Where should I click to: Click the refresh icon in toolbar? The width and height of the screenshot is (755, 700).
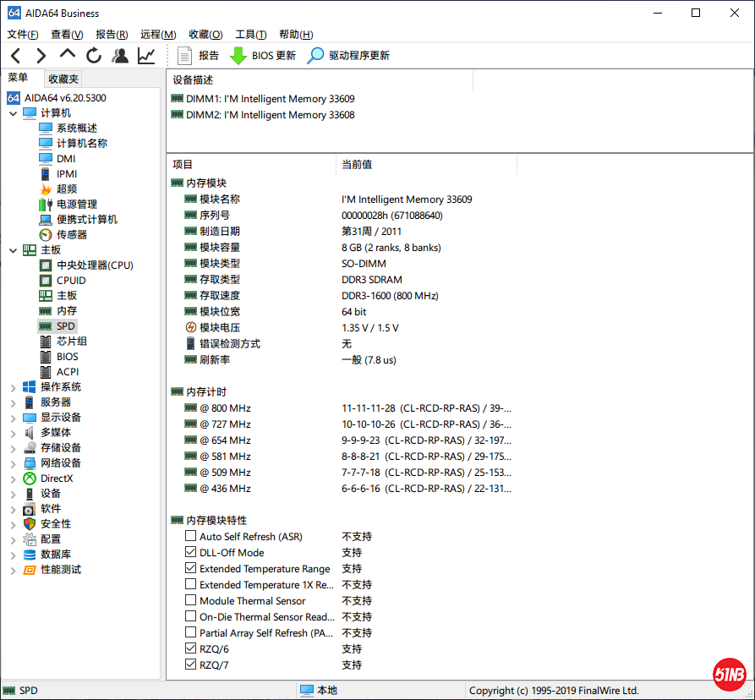94,56
